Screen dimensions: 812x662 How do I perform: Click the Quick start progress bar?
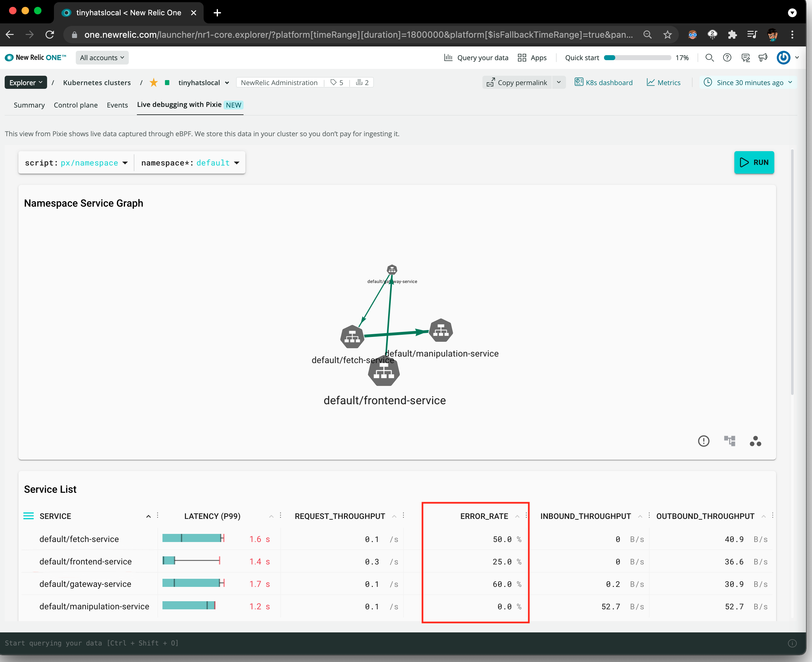point(637,58)
